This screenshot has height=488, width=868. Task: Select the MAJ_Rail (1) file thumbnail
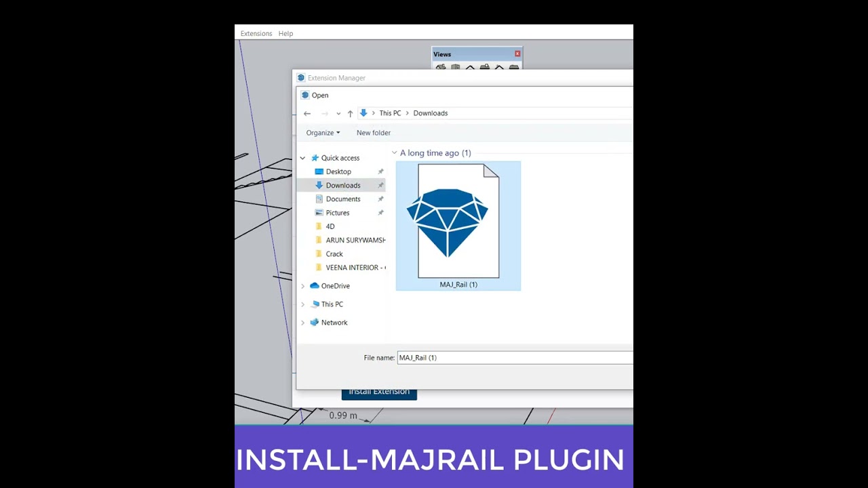pos(458,221)
